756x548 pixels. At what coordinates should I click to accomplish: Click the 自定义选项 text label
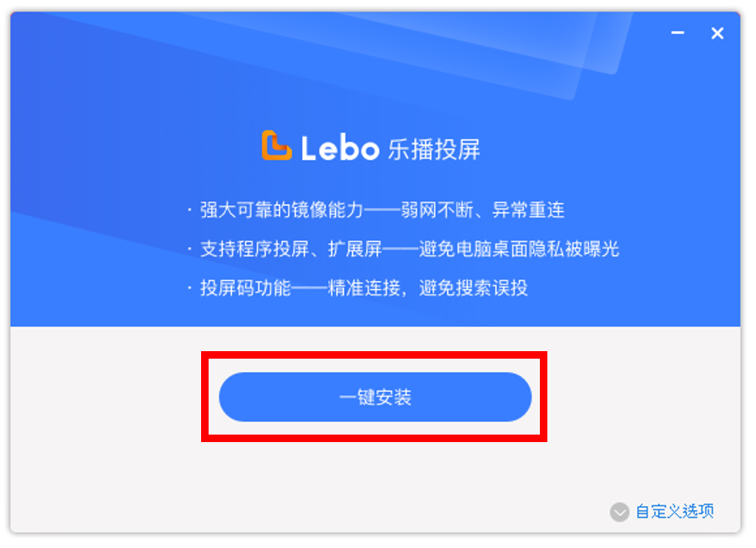(674, 511)
